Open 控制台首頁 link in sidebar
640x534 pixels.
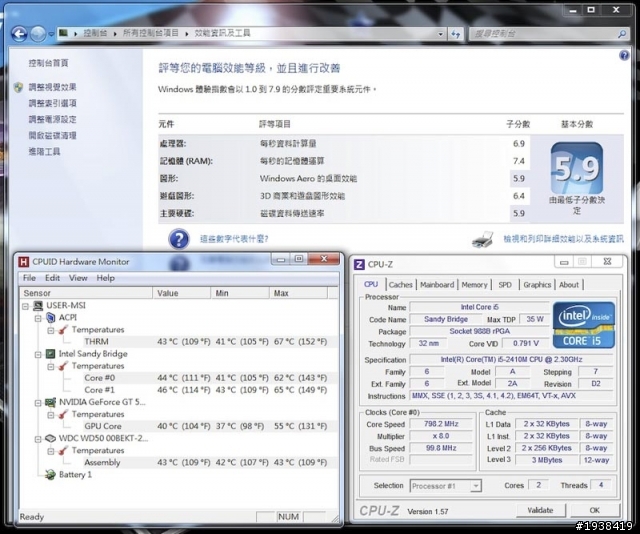tap(49, 63)
